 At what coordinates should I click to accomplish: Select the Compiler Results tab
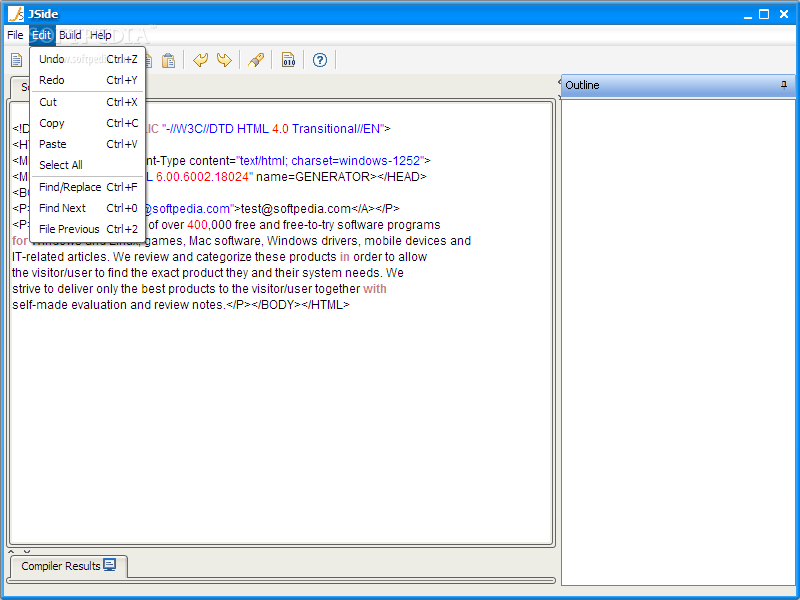68,566
